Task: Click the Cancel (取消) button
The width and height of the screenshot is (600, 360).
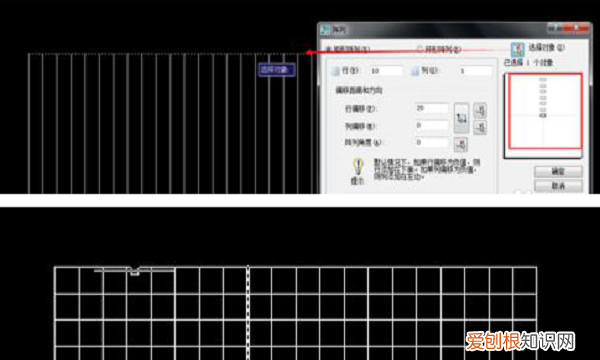Action: click(x=558, y=186)
